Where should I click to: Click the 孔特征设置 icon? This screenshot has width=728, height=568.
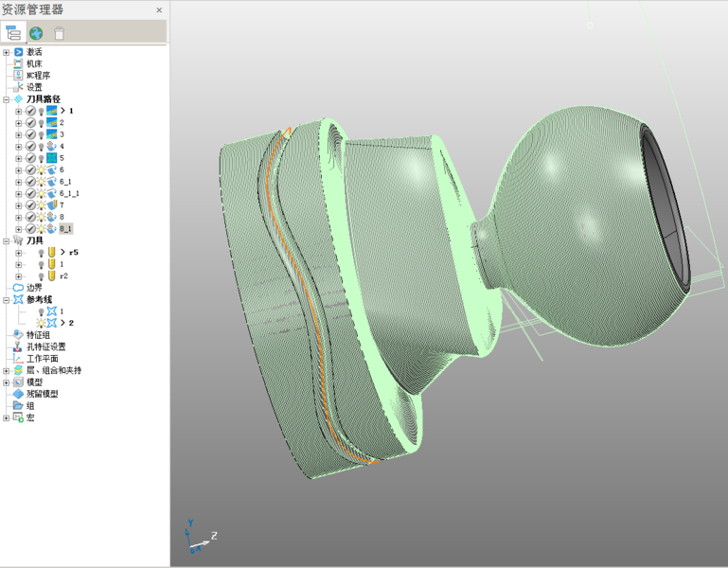18,346
